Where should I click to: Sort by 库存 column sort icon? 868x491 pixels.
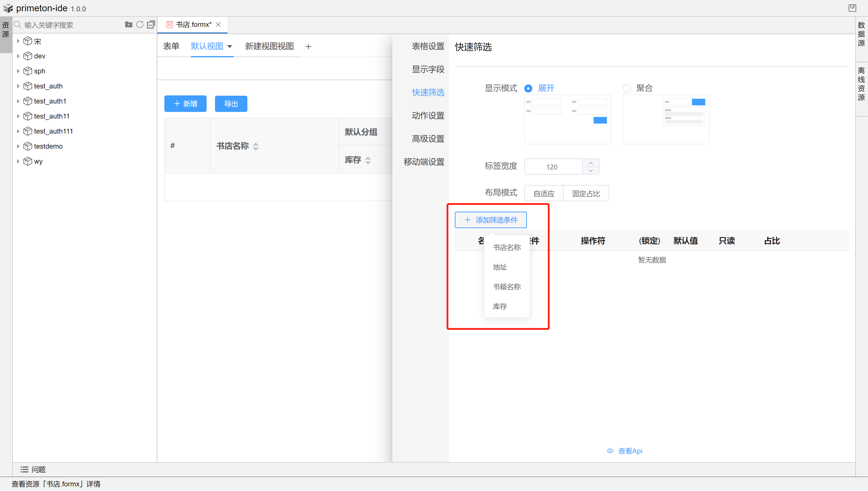pos(368,160)
